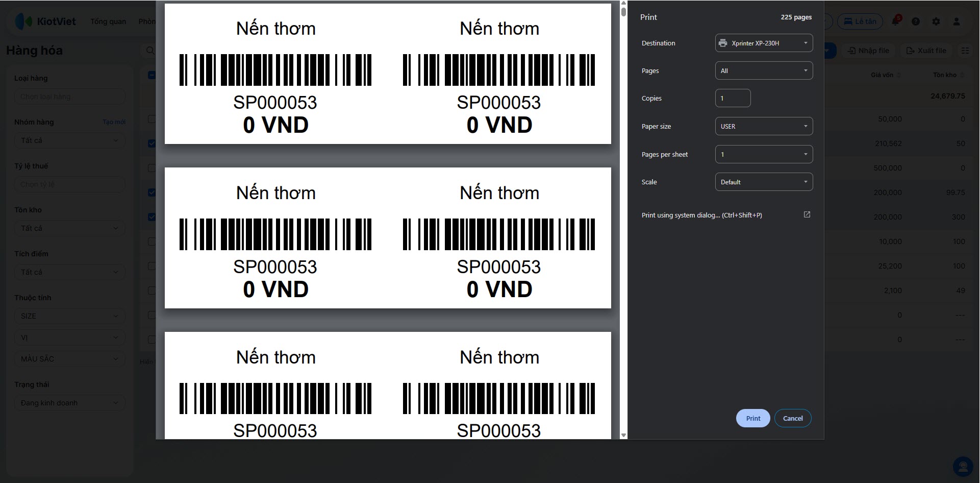Expand the MÀU SẮC attribute dropdown

point(70,359)
